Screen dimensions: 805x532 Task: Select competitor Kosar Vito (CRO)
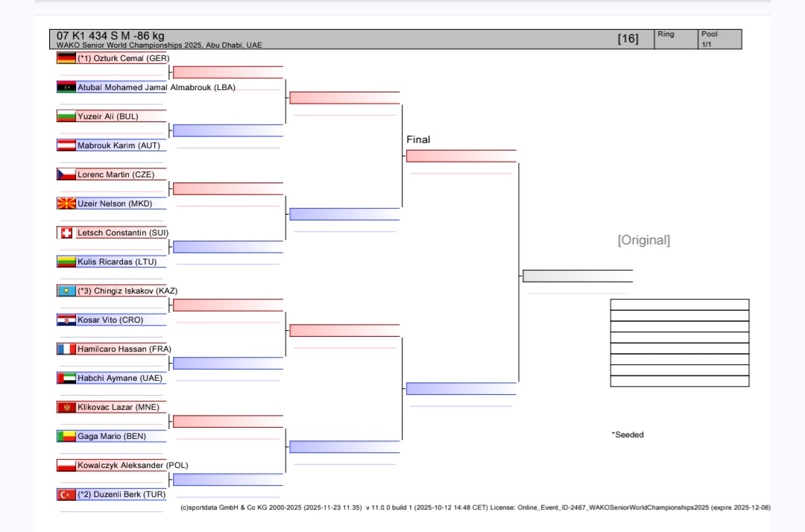pos(110,320)
